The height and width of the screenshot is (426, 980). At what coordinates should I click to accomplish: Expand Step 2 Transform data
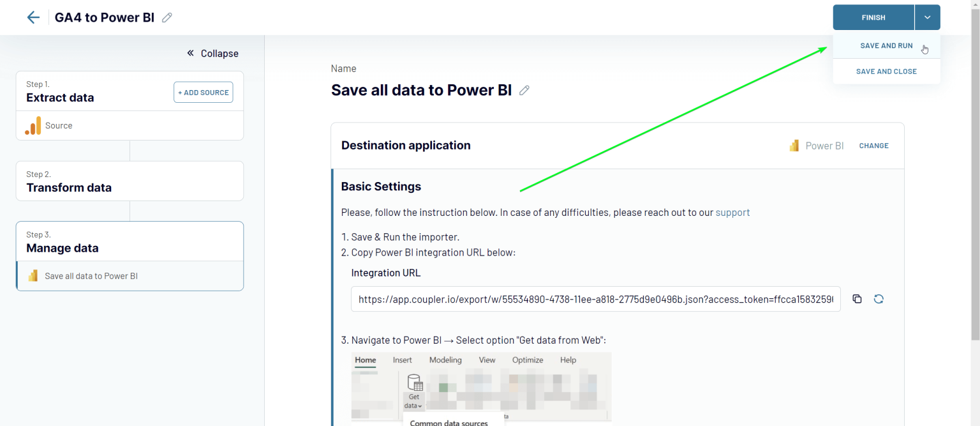130,181
